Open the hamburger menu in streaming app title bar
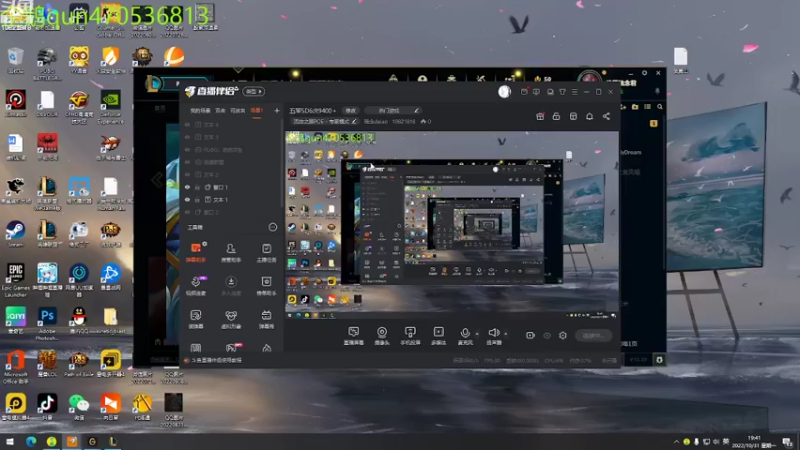The width and height of the screenshot is (800, 450). tap(574, 92)
